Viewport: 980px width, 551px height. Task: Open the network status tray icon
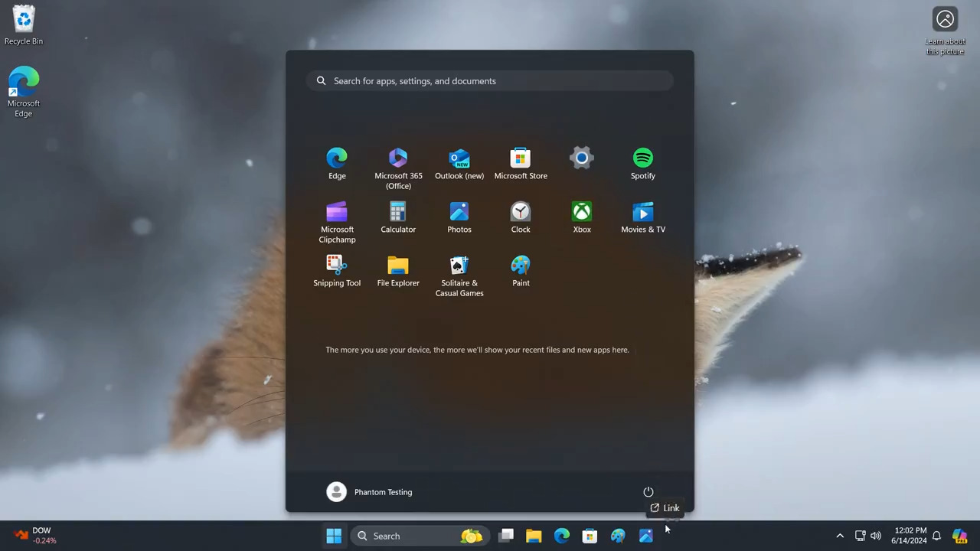(860, 536)
